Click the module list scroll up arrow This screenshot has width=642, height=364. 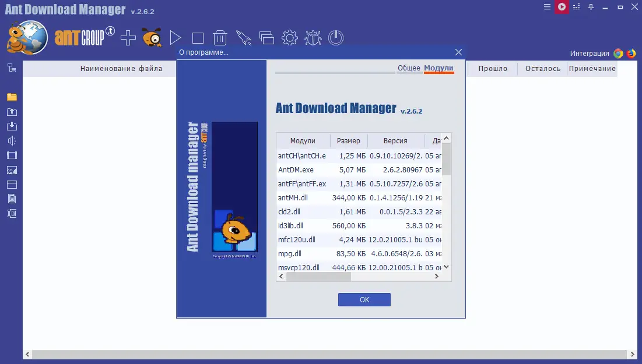(x=446, y=138)
